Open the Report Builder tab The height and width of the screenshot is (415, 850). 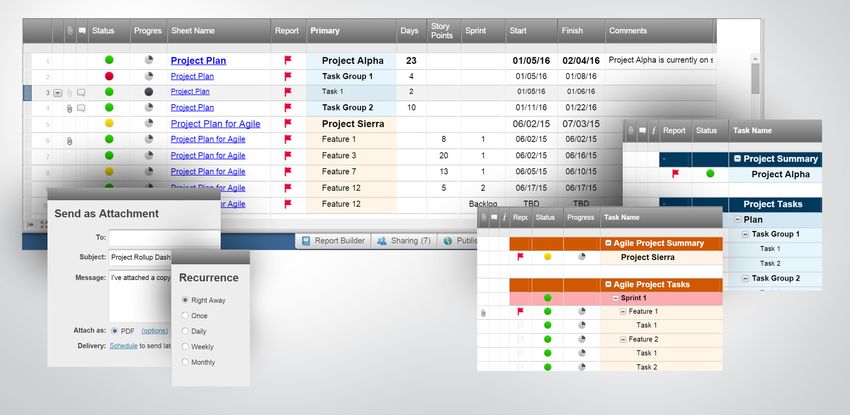coord(333,241)
